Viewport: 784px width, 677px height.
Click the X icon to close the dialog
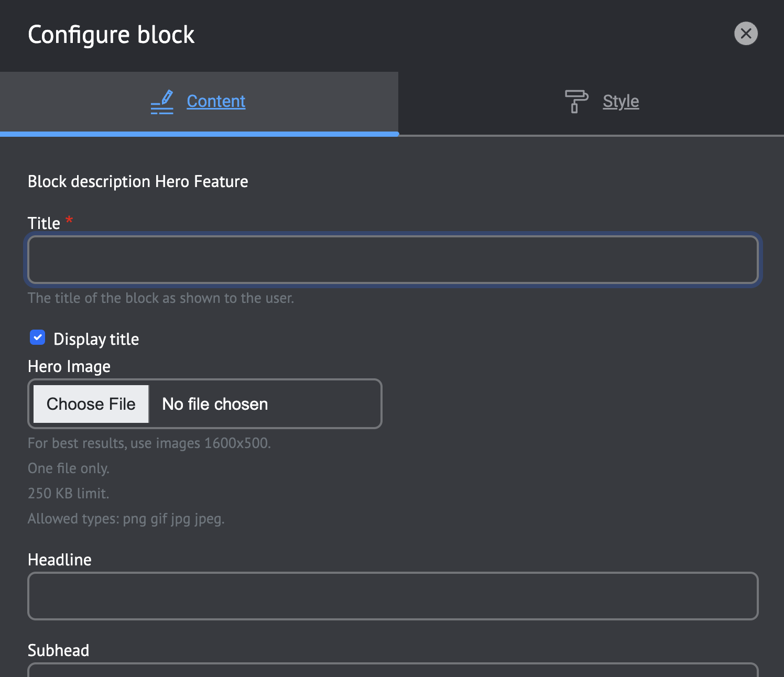click(746, 34)
